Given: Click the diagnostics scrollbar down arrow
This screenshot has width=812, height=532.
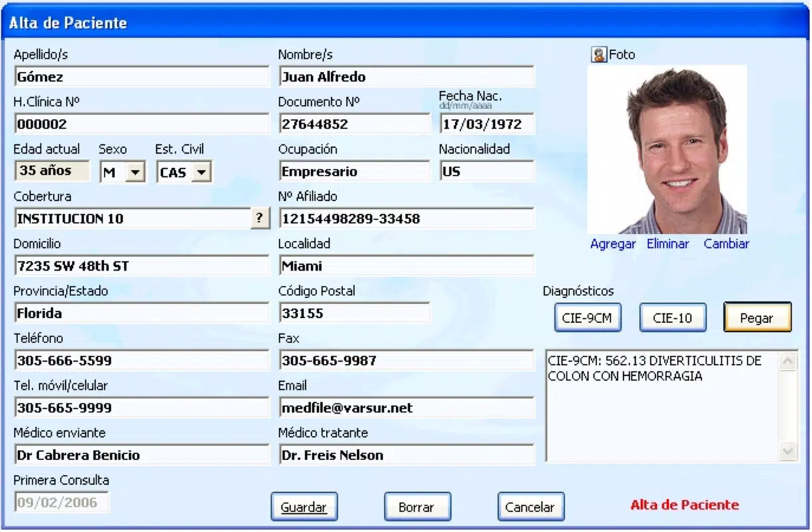Looking at the screenshot, I should (788, 451).
